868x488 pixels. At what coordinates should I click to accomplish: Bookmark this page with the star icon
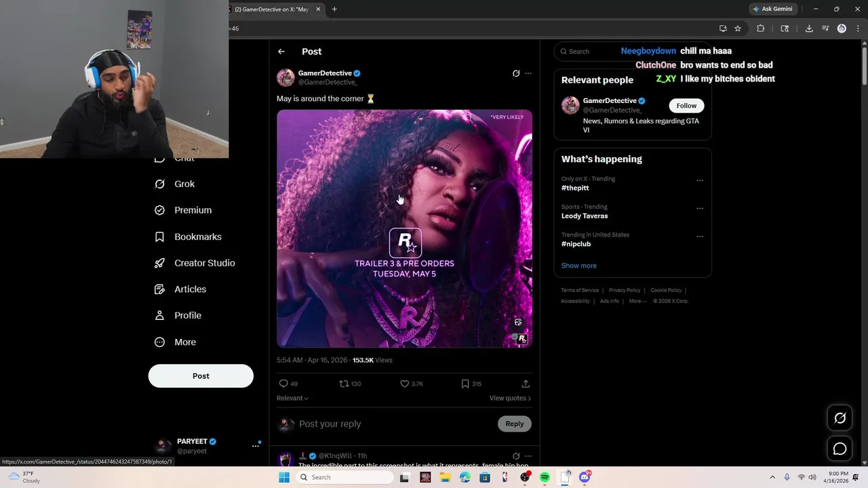click(x=738, y=28)
